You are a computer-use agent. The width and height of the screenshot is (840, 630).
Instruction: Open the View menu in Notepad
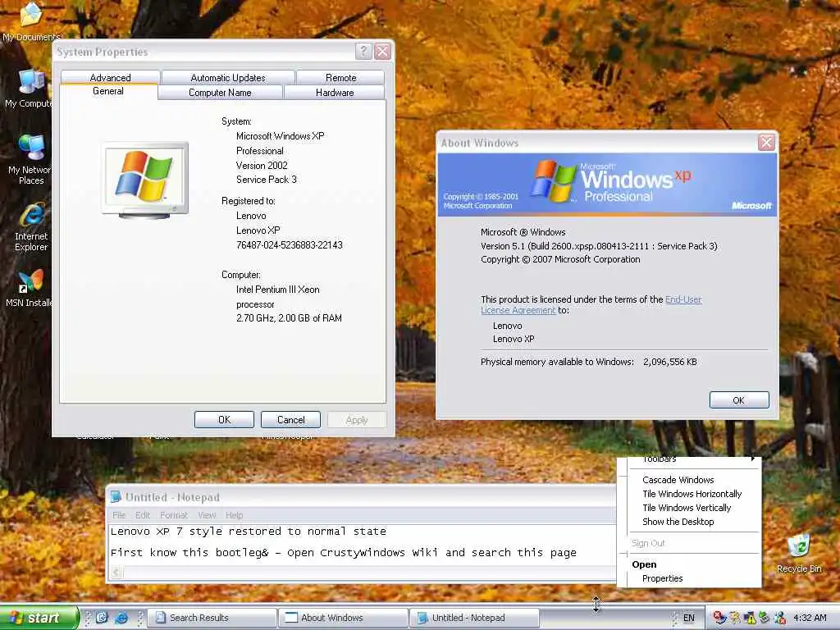click(x=207, y=515)
